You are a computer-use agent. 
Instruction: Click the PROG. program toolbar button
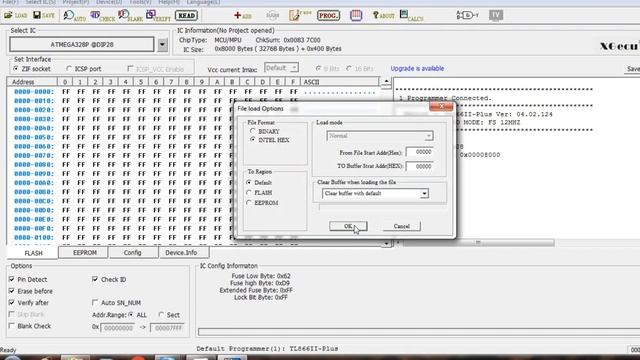329,16
